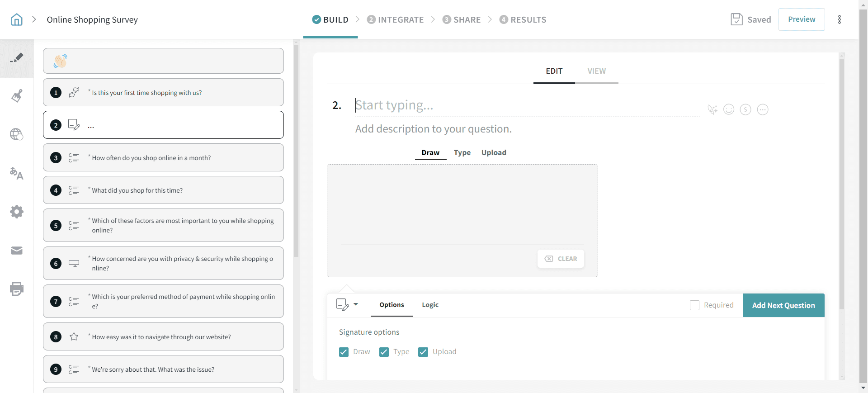
Task: Click the print icon in sidebar
Action: [17, 289]
